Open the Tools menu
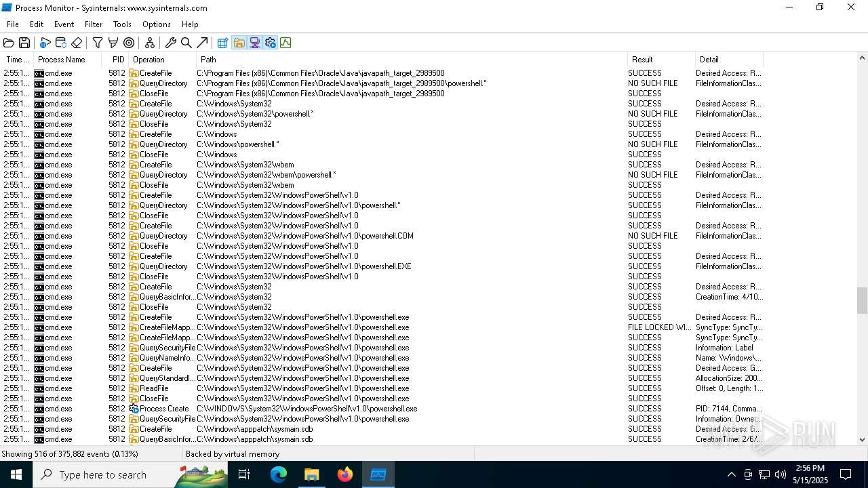 [x=122, y=24]
